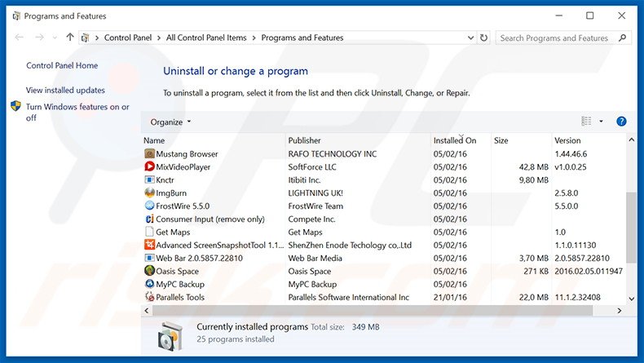644x363 pixels.
Task: Navigate to Control Panel breadcrumb
Action: point(128,38)
